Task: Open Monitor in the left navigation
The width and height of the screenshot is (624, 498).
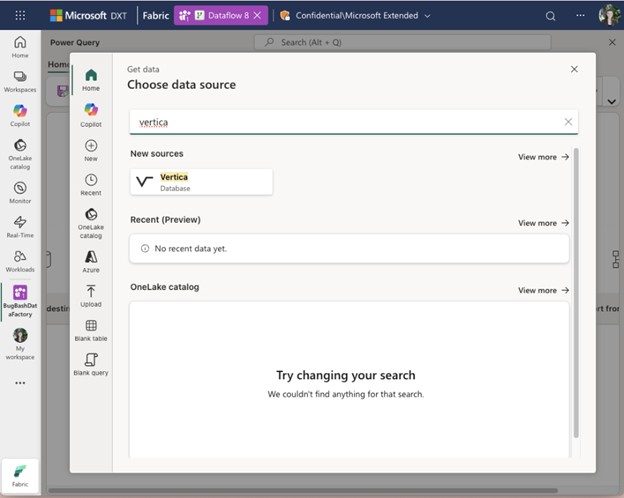Action: point(20,192)
